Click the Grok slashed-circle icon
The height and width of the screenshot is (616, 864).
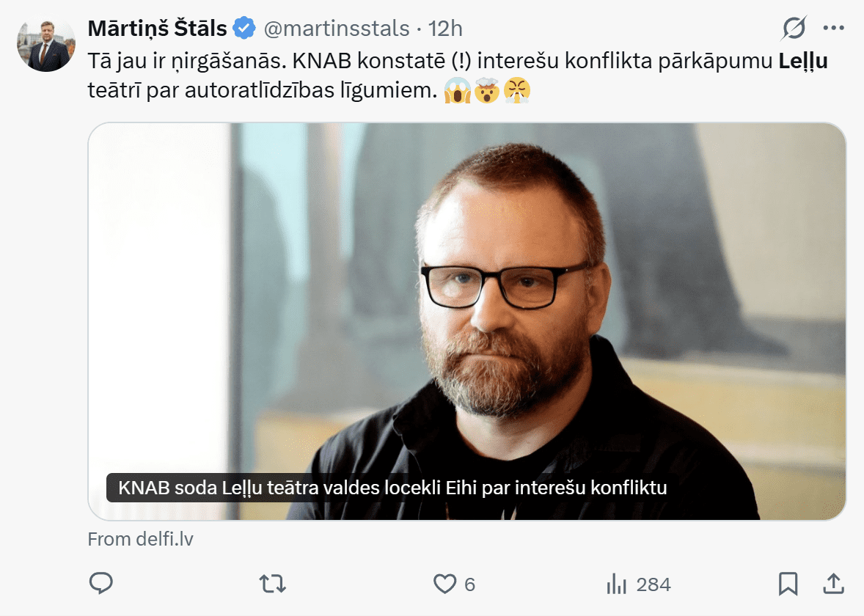point(794,29)
